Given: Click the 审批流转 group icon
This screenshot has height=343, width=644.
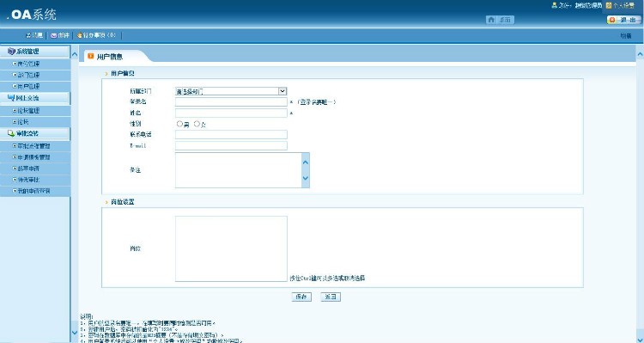Looking at the screenshot, I should pyautogui.click(x=11, y=133).
